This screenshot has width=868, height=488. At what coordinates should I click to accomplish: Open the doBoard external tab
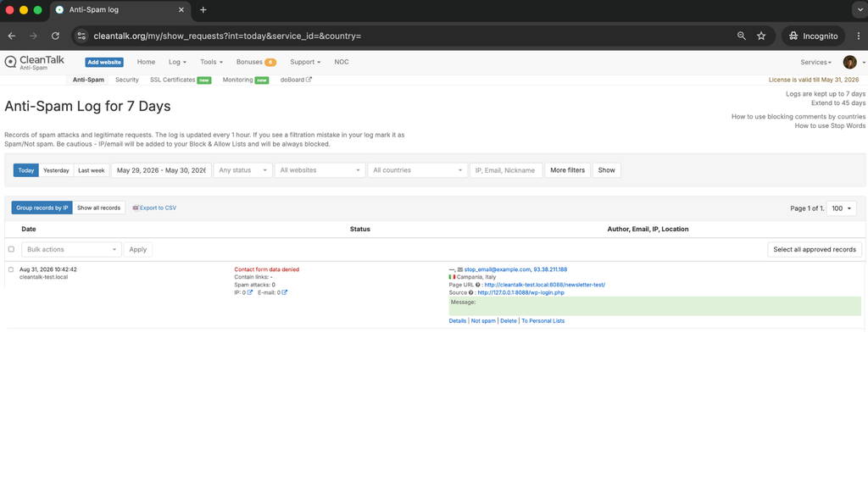[x=296, y=80]
